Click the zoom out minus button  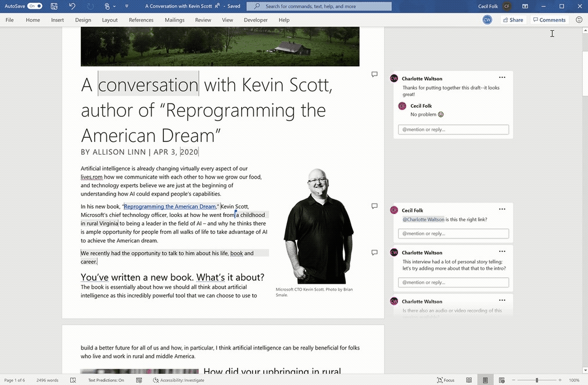click(x=514, y=380)
